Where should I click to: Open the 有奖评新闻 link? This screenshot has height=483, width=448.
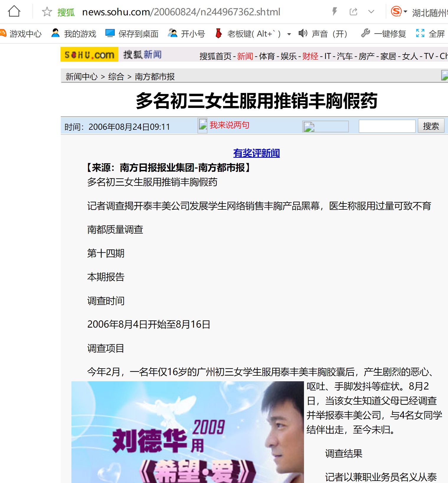[x=256, y=153]
